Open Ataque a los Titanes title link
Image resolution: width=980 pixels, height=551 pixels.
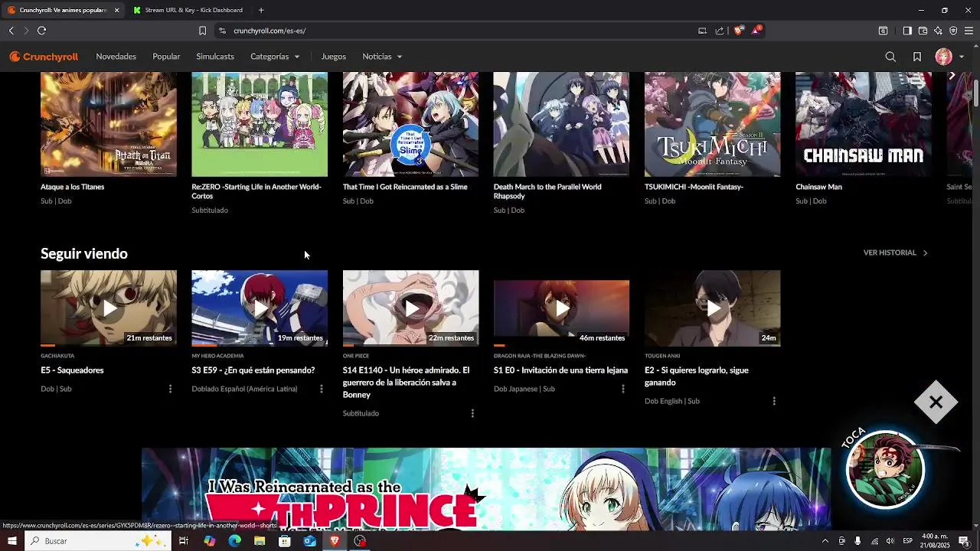(73, 187)
